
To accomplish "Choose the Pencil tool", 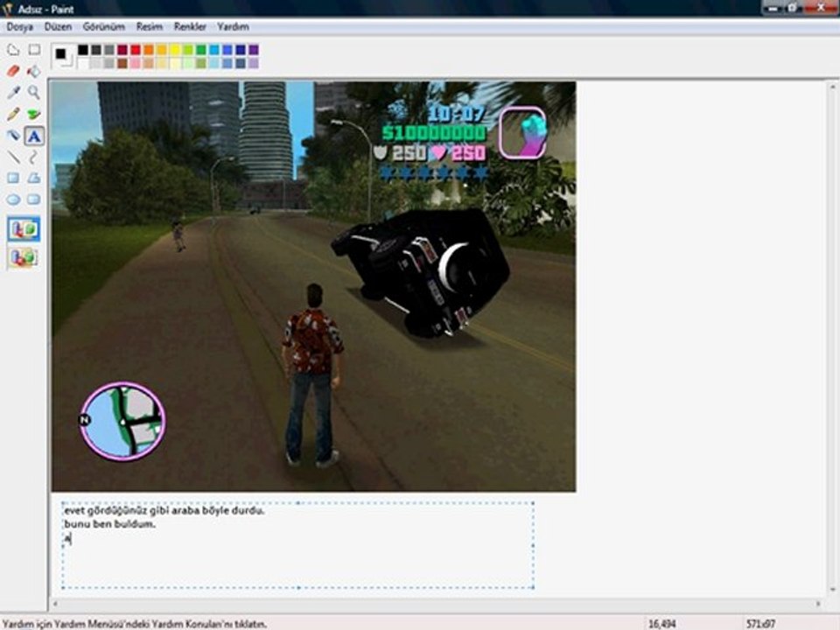I will point(13,114).
